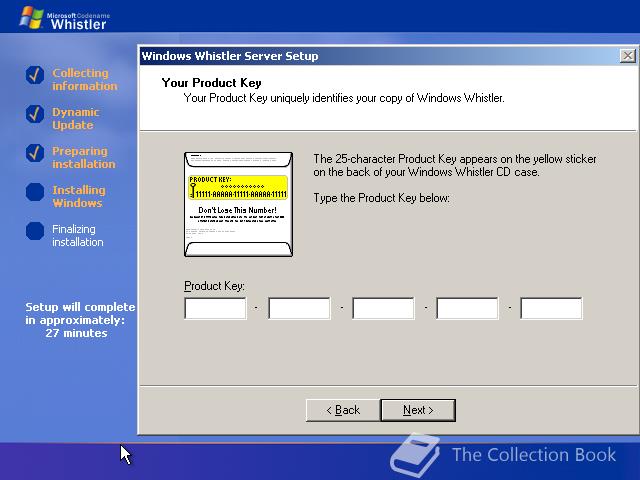The image size is (640, 480).
Task: Click the 'Dynamic Update' step text
Action: pos(76,118)
